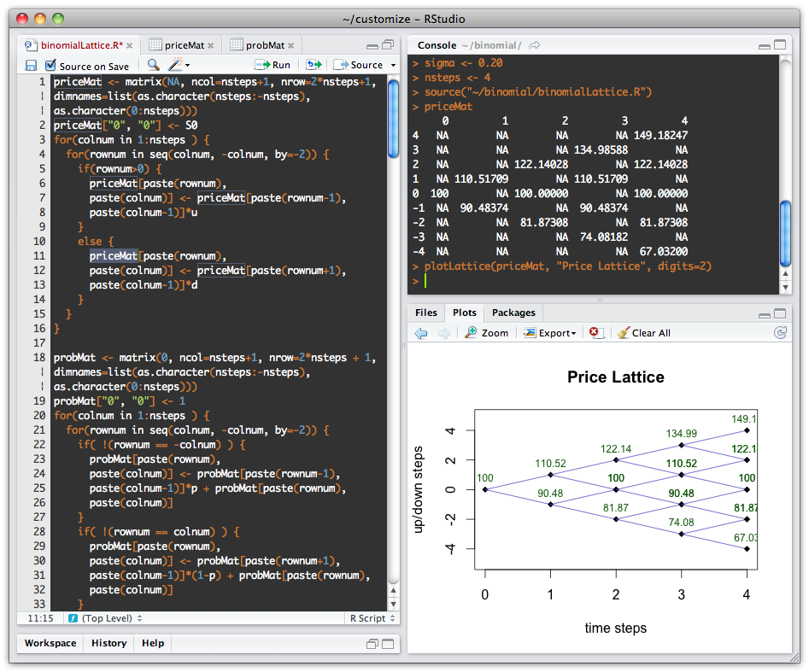Click the Clear All plots button
Image resolution: width=809 pixels, height=672 pixels.
(643, 333)
